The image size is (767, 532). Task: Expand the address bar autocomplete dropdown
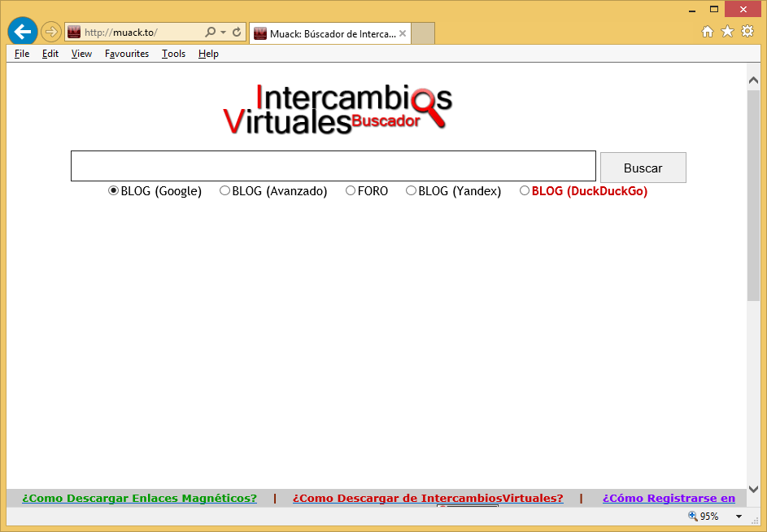tap(223, 33)
